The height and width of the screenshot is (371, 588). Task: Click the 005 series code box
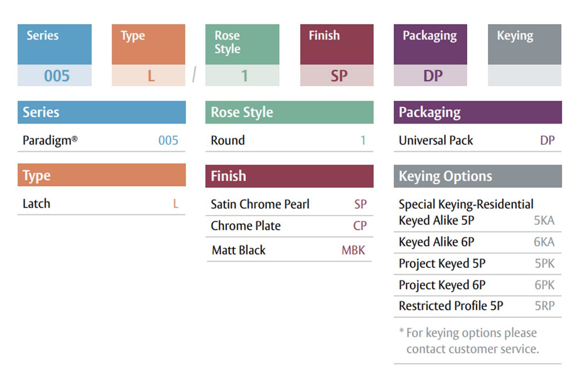click(55, 75)
